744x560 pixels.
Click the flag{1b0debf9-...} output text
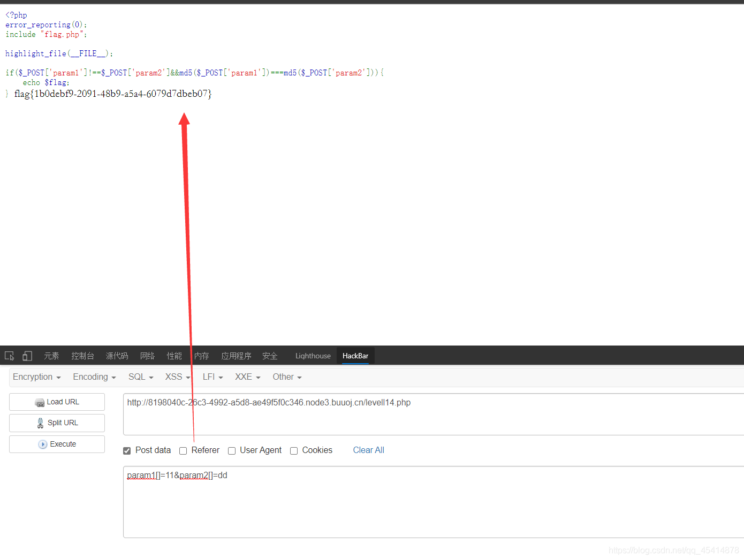(113, 94)
